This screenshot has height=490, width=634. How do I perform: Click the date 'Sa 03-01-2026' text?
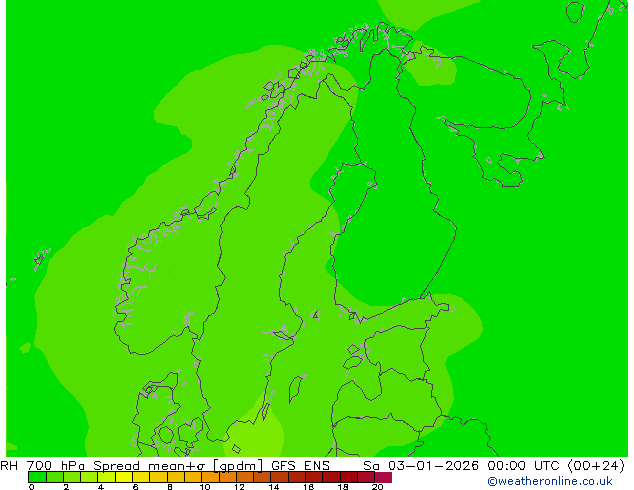421,465
